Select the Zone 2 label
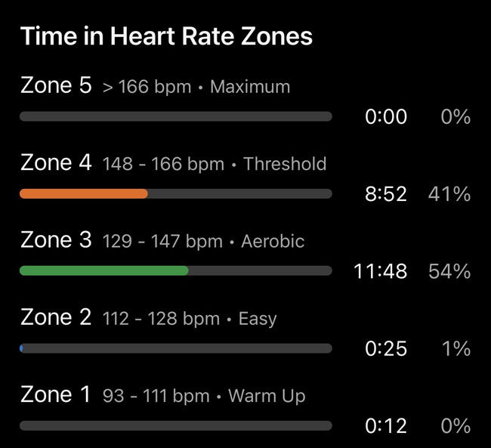 point(56,317)
